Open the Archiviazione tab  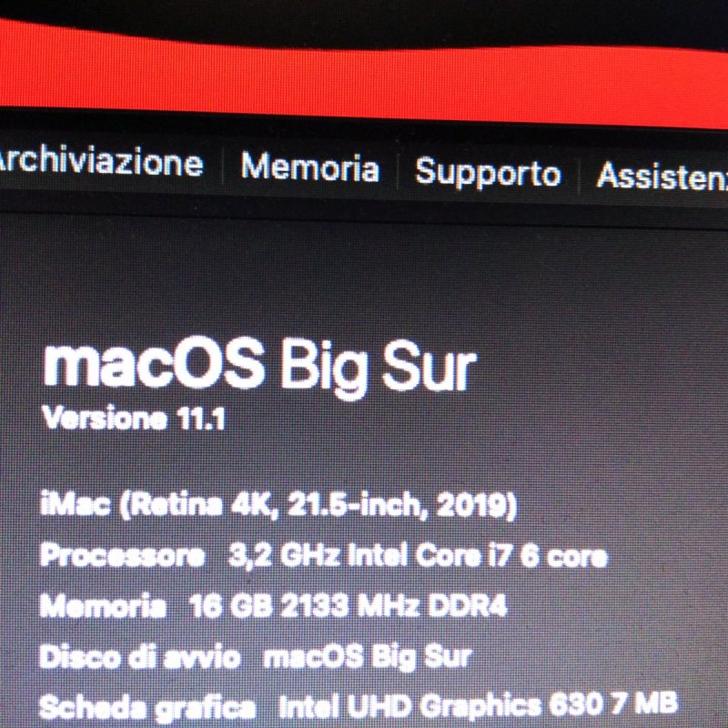(99, 163)
